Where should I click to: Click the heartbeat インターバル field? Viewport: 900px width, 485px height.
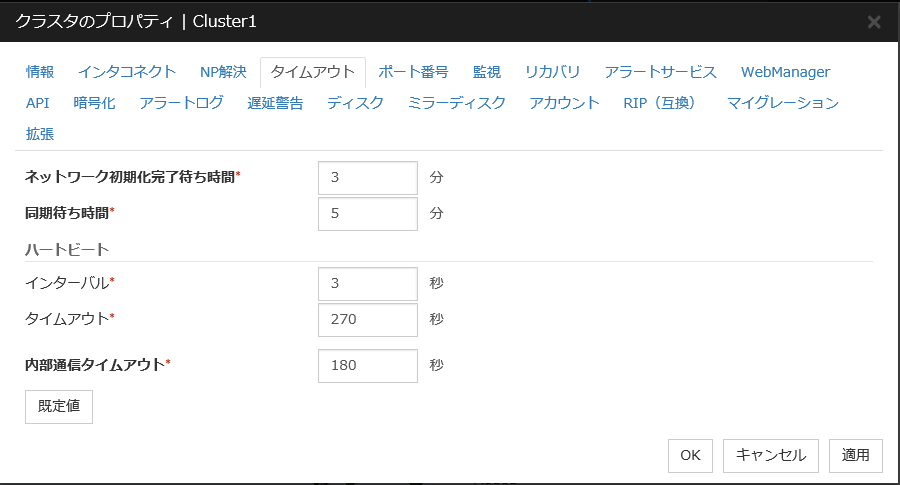[367, 284]
